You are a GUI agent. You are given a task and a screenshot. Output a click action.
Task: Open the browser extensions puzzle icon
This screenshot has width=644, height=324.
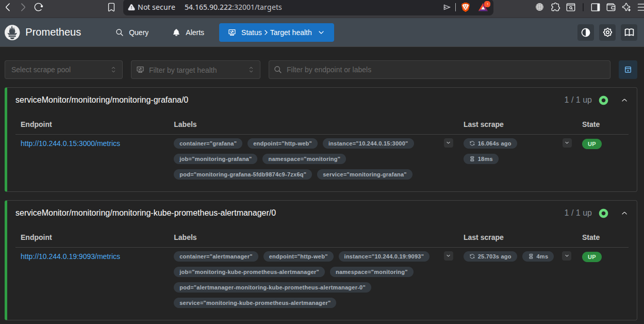555,7
